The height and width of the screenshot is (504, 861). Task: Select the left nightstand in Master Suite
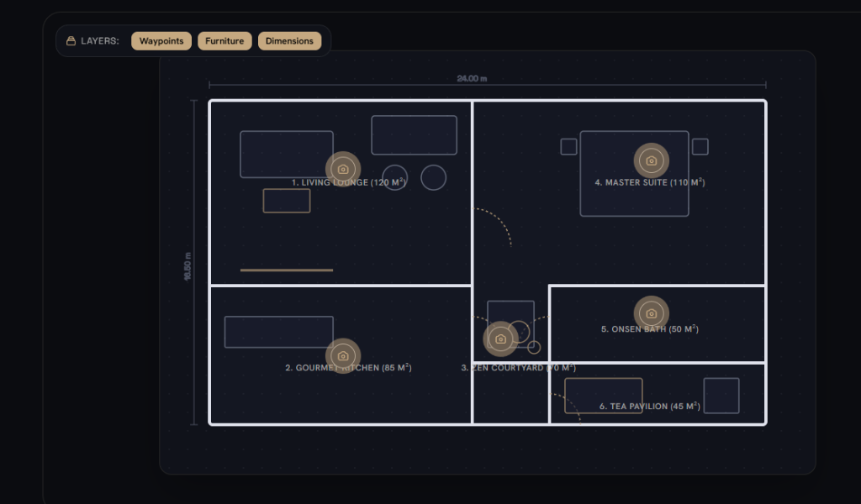(x=569, y=146)
